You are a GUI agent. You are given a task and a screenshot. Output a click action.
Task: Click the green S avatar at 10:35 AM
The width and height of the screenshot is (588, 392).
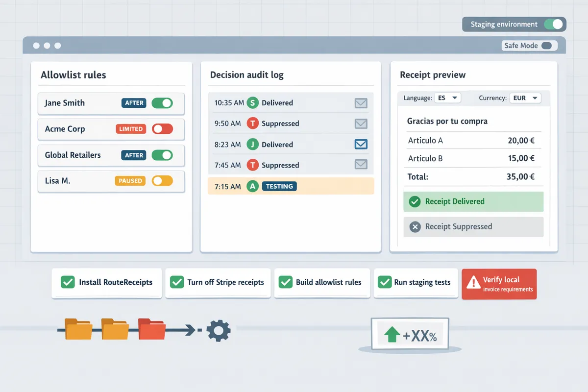pyautogui.click(x=252, y=103)
